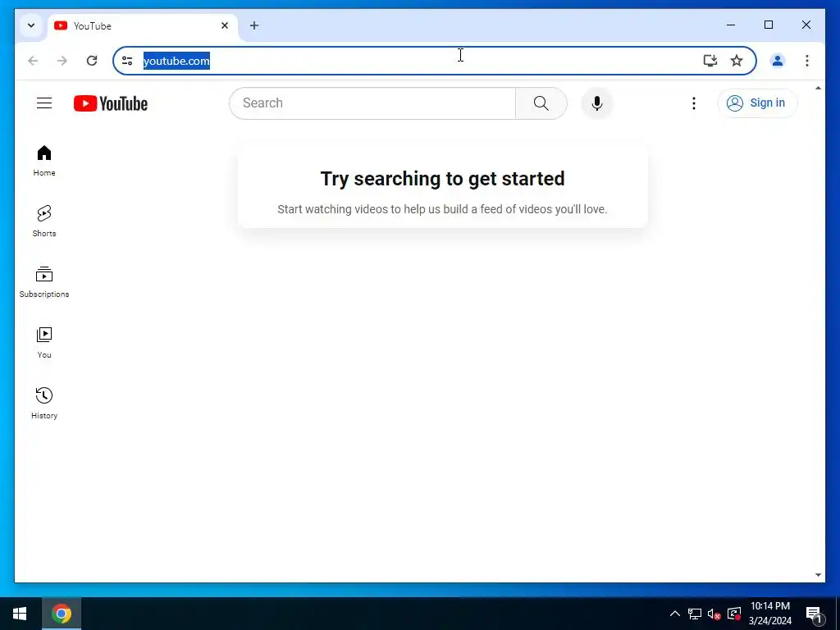The image size is (840, 630).
Task: Open Shorts from sidebar
Action: click(x=44, y=221)
